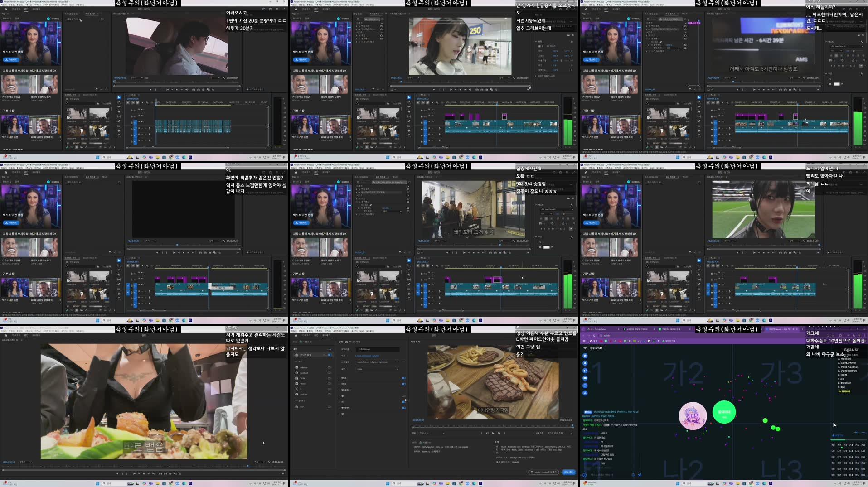Open H.264 format dropdown
The image size is (868, 487).
(x=378, y=369)
